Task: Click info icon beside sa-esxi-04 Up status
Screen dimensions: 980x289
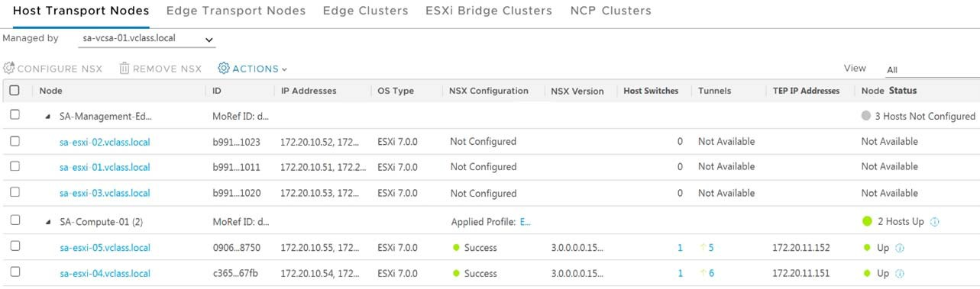Action: (x=899, y=274)
